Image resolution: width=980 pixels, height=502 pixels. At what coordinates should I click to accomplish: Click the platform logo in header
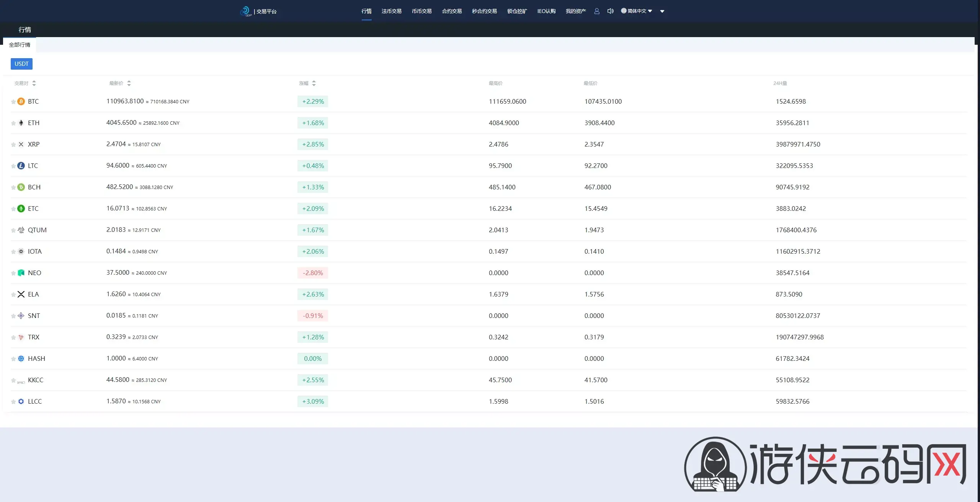click(245, 11)
